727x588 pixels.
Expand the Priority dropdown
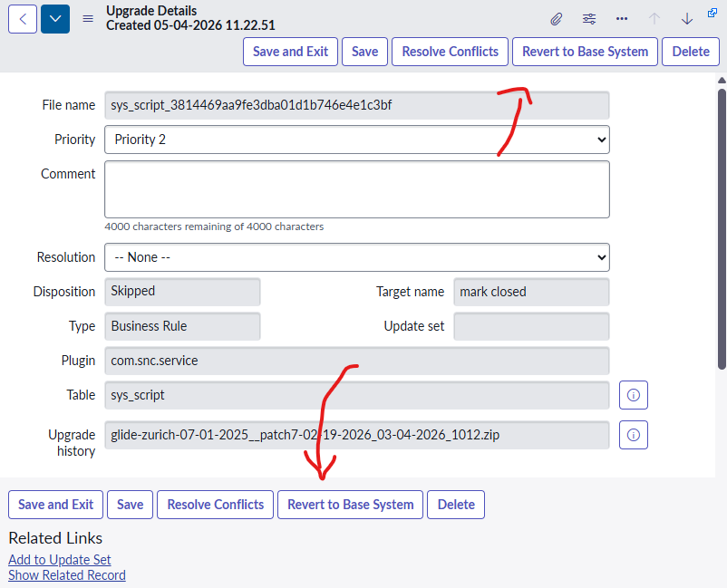tap(356, 140)
